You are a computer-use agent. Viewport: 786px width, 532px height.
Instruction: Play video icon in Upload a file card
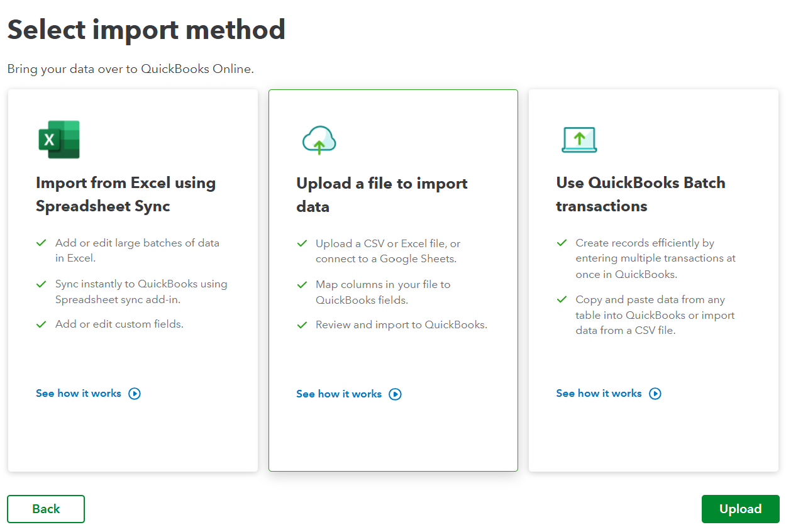[x=395, y=394]
